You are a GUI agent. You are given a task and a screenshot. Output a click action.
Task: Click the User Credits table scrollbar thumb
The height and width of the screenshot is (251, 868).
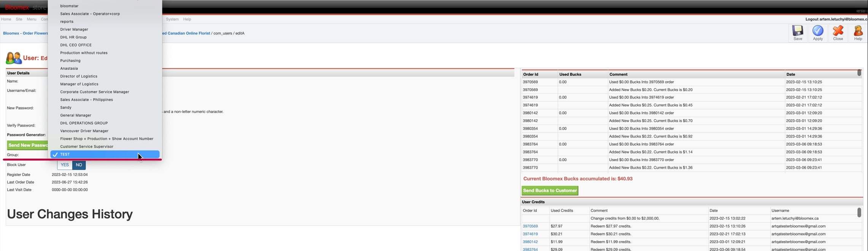(859, 213)
